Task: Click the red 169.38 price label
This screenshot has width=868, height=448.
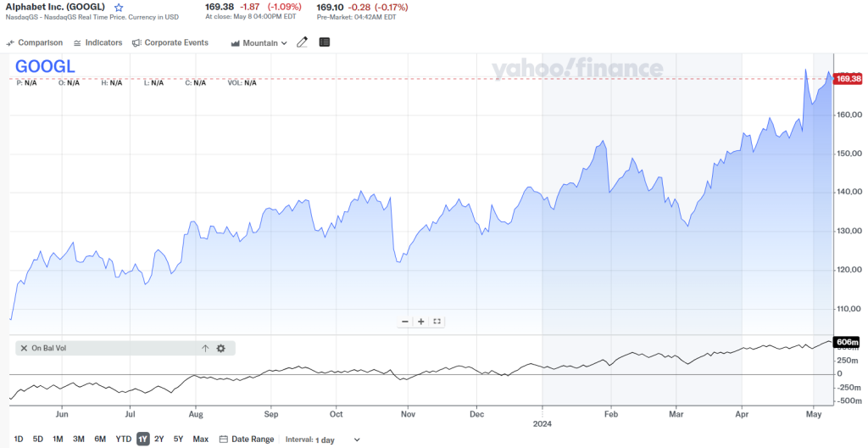Action: point(848,79)
